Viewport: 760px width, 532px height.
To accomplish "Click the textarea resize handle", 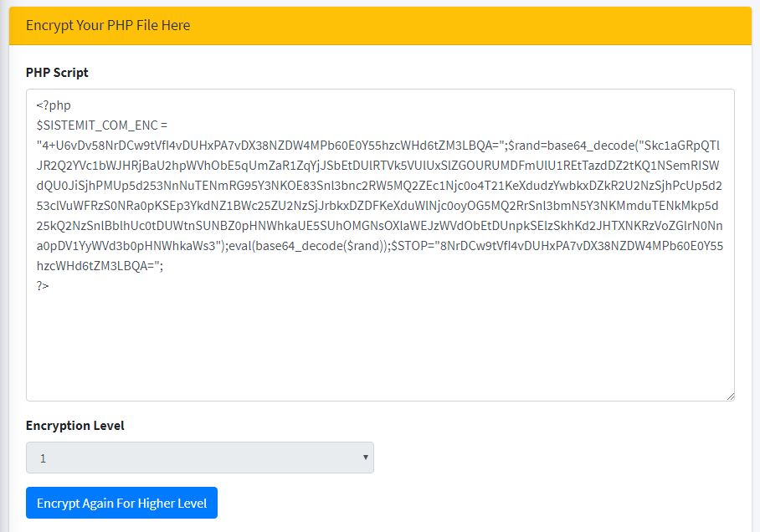I will [730, 394].
